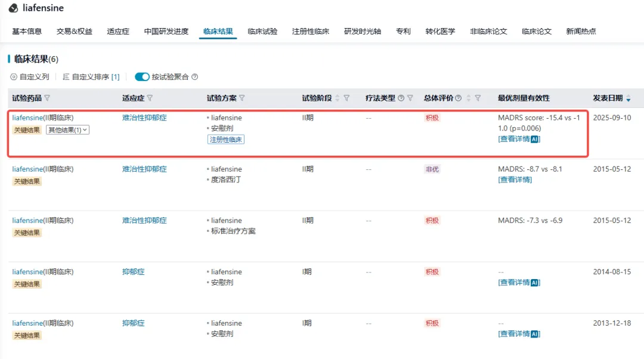The height and width of the screenshot is (359, 644).
Task: Open 难治性抑郁症 link in 度洛西汀 row
Action: (144, 169)
